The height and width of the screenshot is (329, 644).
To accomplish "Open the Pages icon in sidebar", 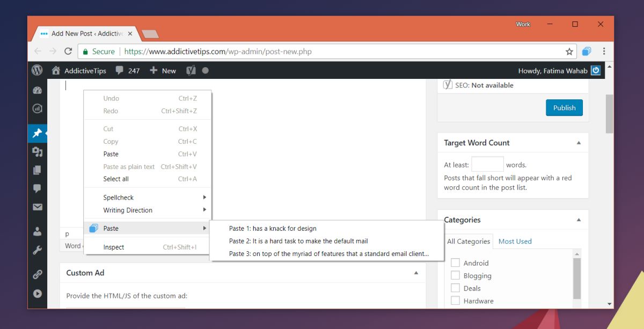I will tap(37, 170).
